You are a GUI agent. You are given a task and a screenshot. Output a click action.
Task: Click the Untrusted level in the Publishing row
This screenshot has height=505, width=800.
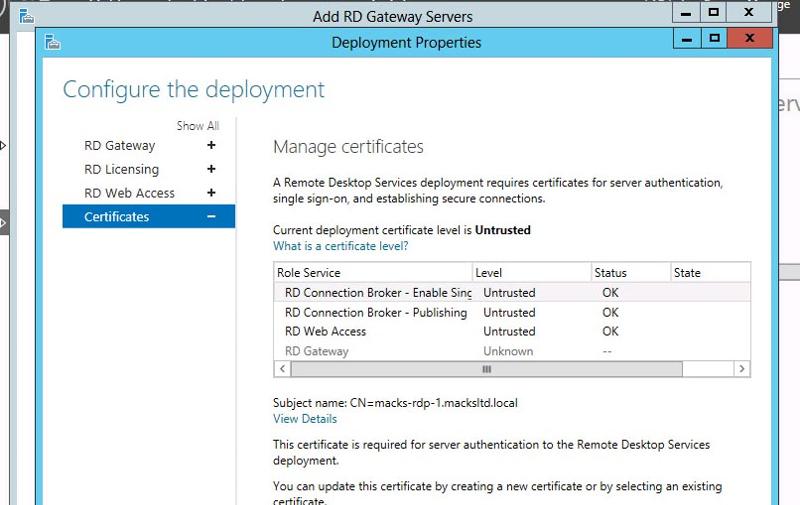pos(509,312)
